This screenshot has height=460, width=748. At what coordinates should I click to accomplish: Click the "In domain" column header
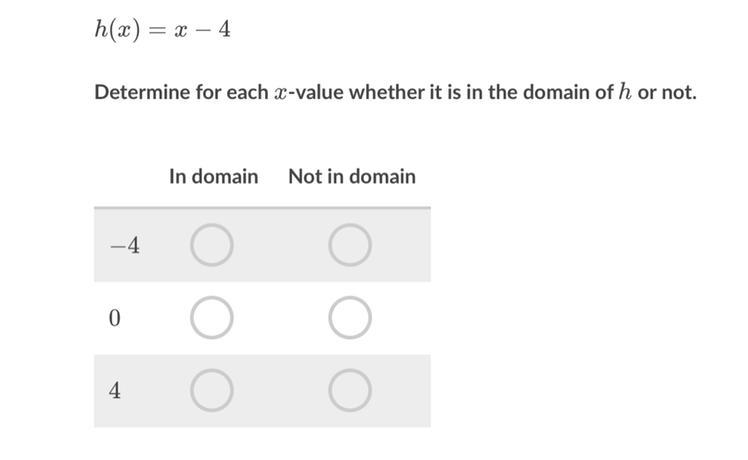(214, 177)
